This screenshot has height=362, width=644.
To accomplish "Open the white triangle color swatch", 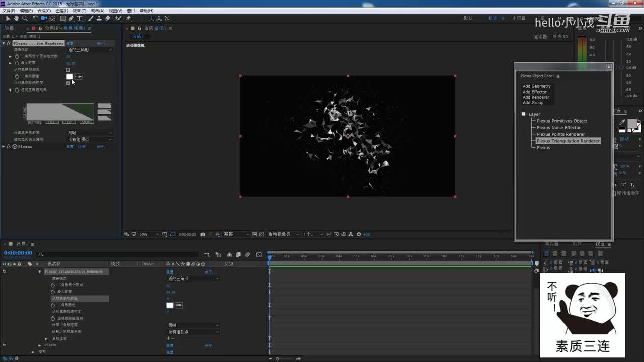I will click(x=69, y=76).
